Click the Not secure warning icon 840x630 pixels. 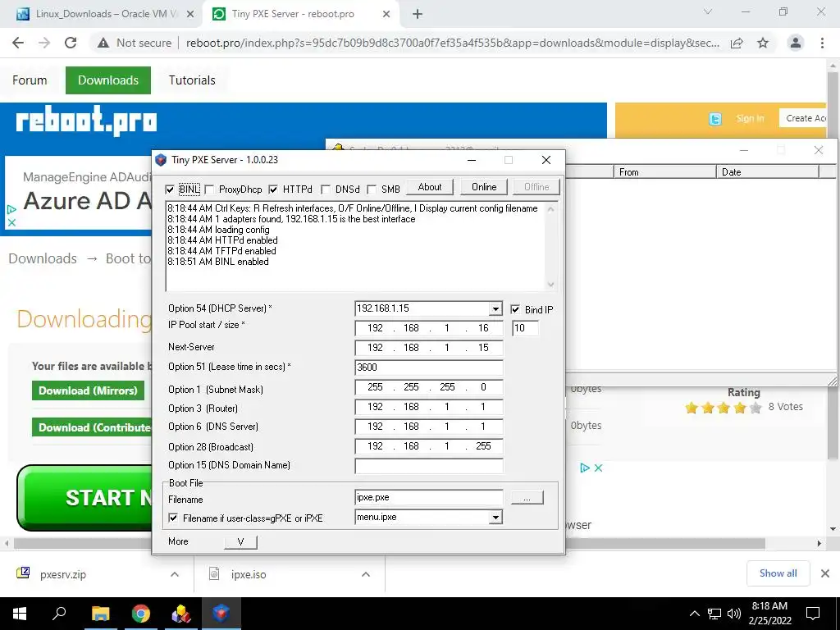pos(103,43)
